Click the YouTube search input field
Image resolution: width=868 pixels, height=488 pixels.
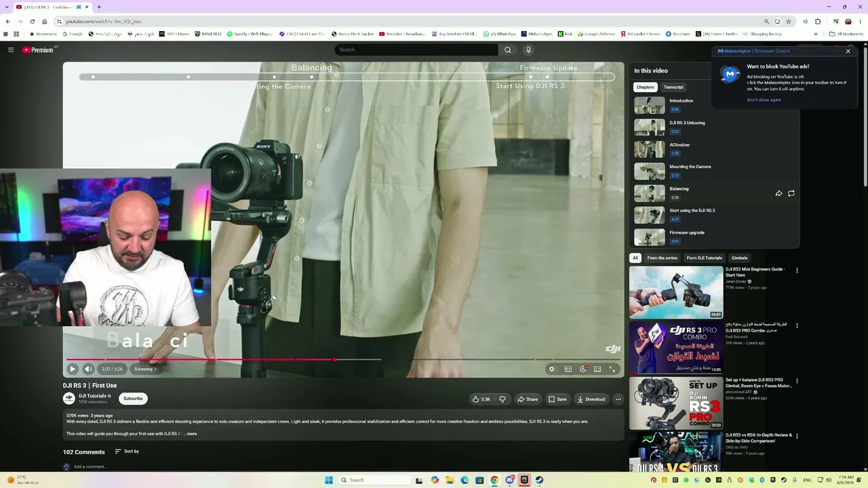[x=416, y=49]
